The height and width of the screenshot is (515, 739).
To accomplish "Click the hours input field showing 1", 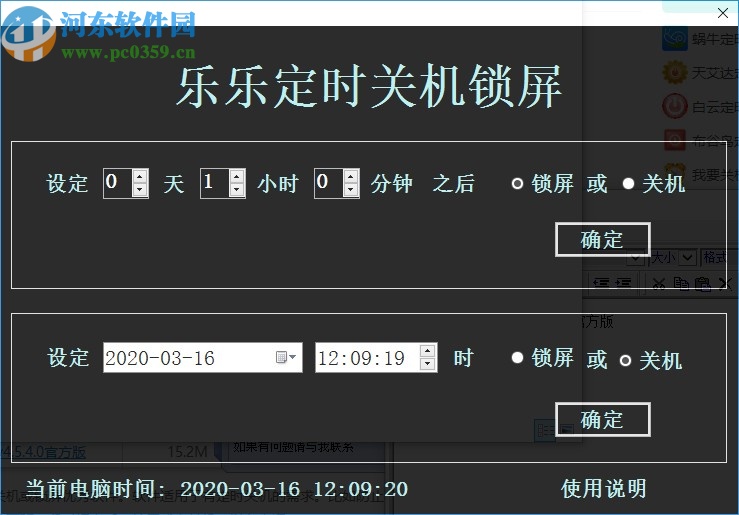I will [215, 183].
